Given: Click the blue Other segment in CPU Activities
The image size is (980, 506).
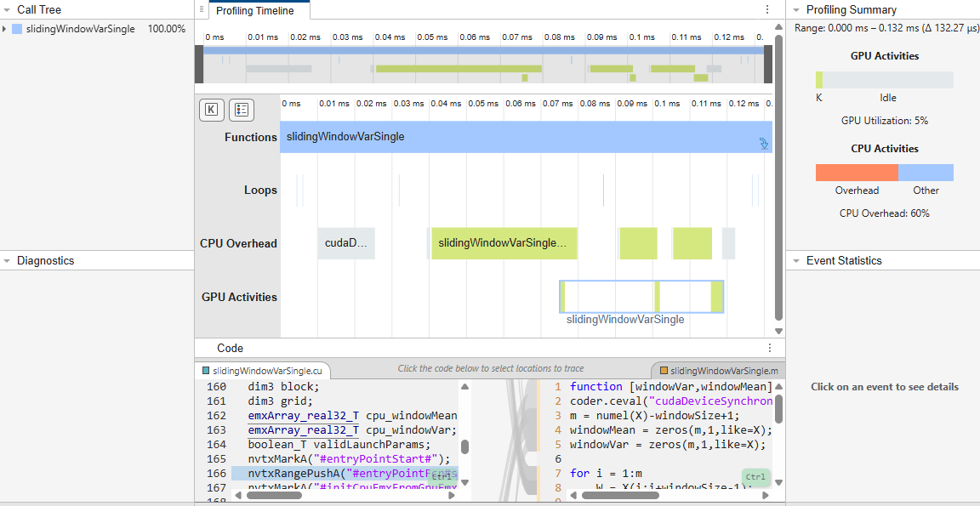Looking at the screenshot, I should click(926, 173).
